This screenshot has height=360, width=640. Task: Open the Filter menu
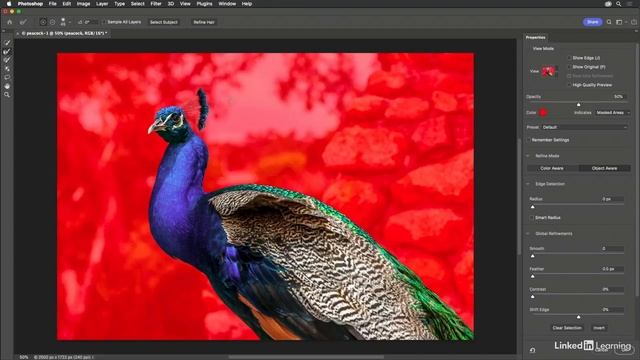[156, 4]
